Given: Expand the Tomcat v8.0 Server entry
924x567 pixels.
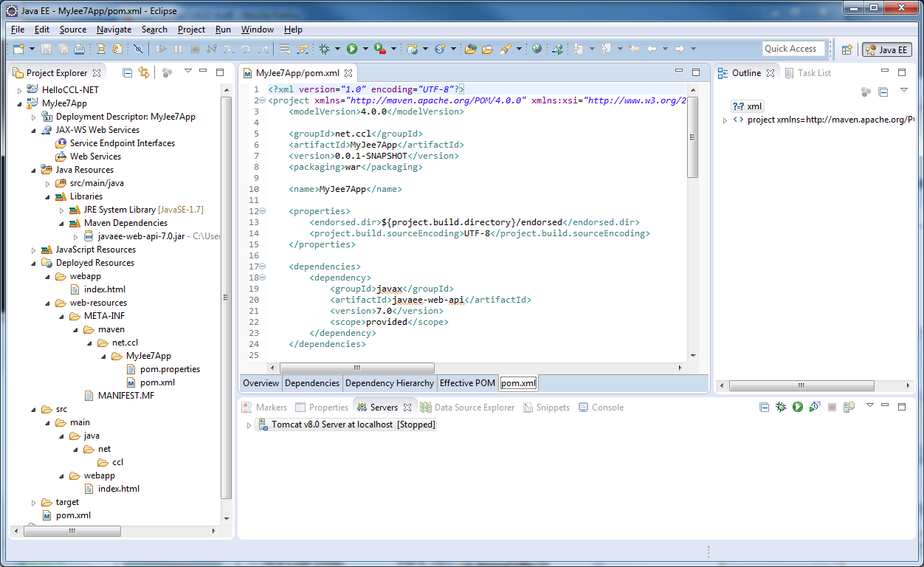Looking at the screenshot, I should [x=249, y=425].
